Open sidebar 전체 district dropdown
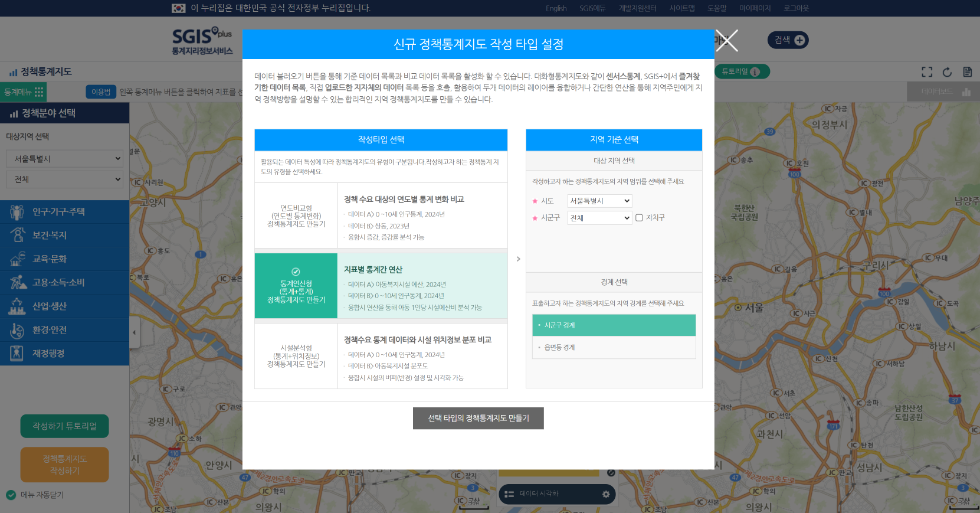Image resolution: width=980 pixels, height=513 pixels. (64, 179)
